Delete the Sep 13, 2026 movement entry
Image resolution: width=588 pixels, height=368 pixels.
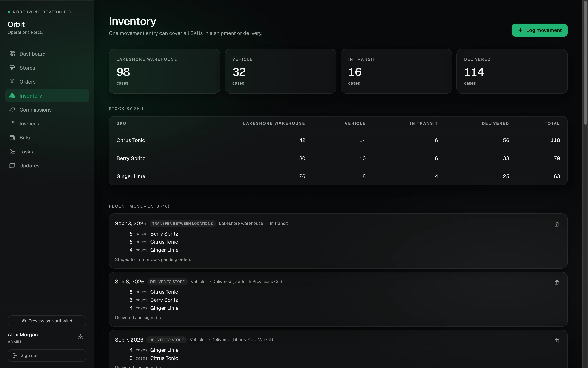click(x=557, y=224)
